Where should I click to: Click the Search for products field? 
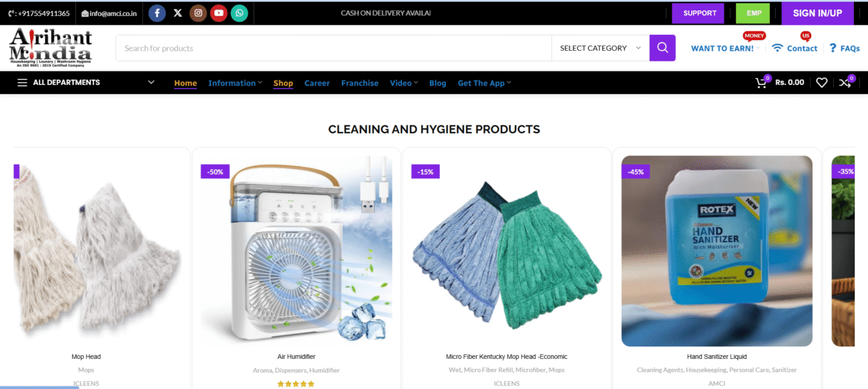click(334, 48)
